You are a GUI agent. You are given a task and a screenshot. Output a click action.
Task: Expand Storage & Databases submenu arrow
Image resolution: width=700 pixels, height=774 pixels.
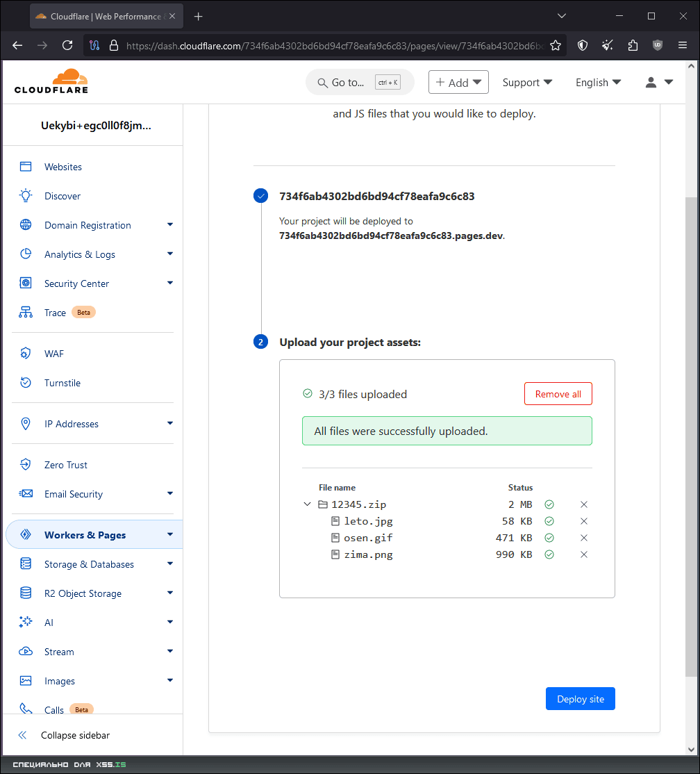(170, 563)
